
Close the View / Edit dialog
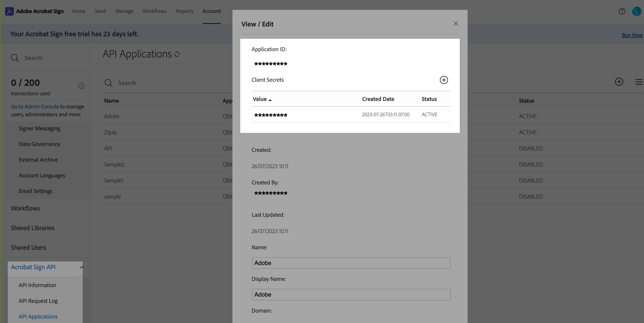pyautogui.click(x=456, y=24)
